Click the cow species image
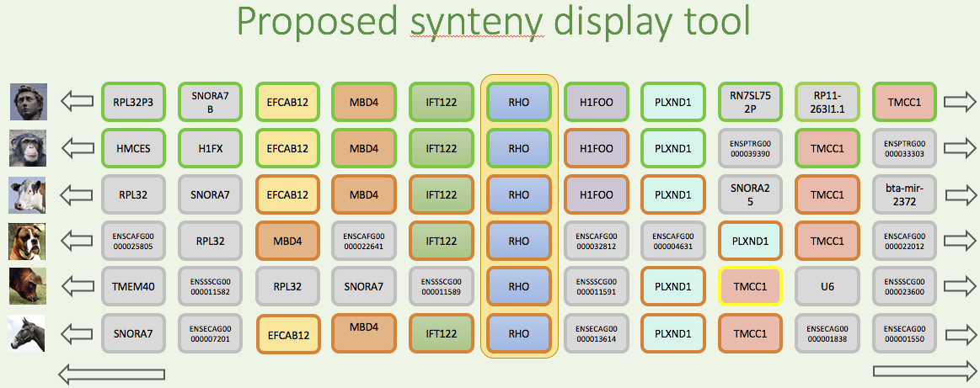 coord(27,194)
